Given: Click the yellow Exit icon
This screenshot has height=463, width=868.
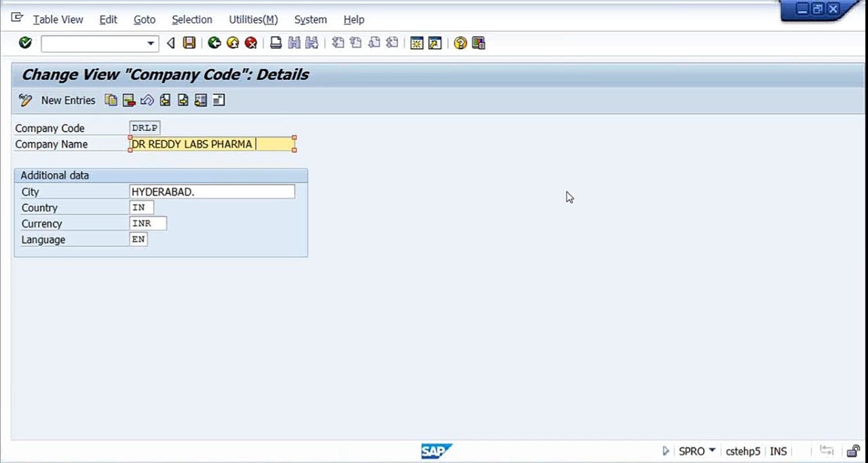Looking at the screenshot, I should click(233, 43).
